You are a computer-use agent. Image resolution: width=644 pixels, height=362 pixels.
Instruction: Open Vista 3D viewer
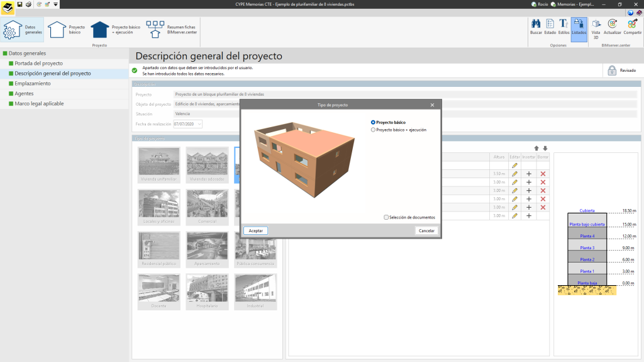click(596, 29)
